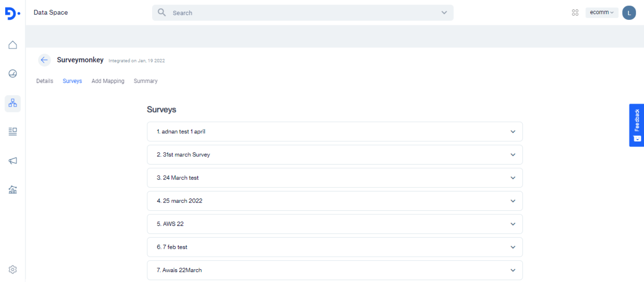644x282 pixels.
Task: Click the home icon in sidebar
Action: tap(13, 45)
